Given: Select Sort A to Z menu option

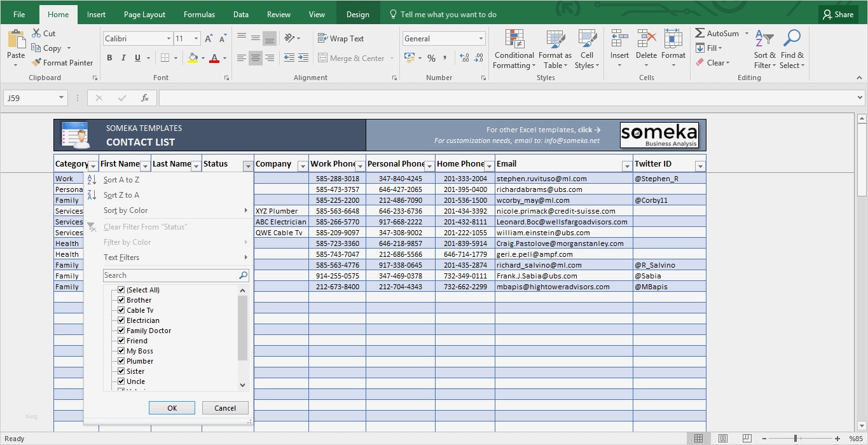Looking at the screenshot, I should (121, 180).
